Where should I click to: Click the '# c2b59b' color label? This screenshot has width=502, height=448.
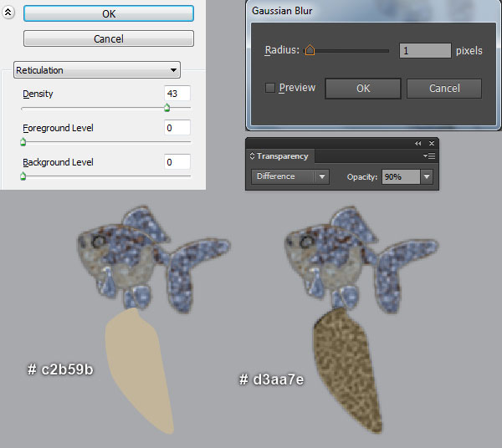tap(60, 369)
